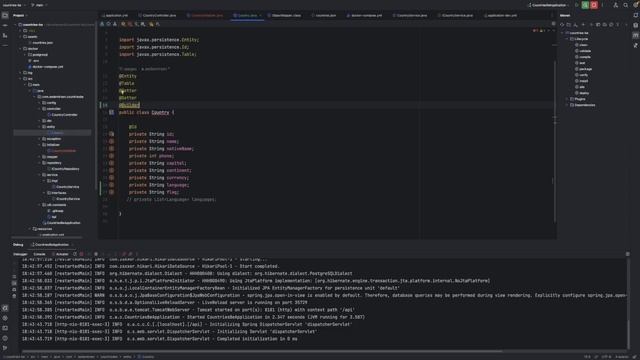Viewport: 640px width, 360px height.
Task: Select the Console tab in debug panel
Action: 39,254
